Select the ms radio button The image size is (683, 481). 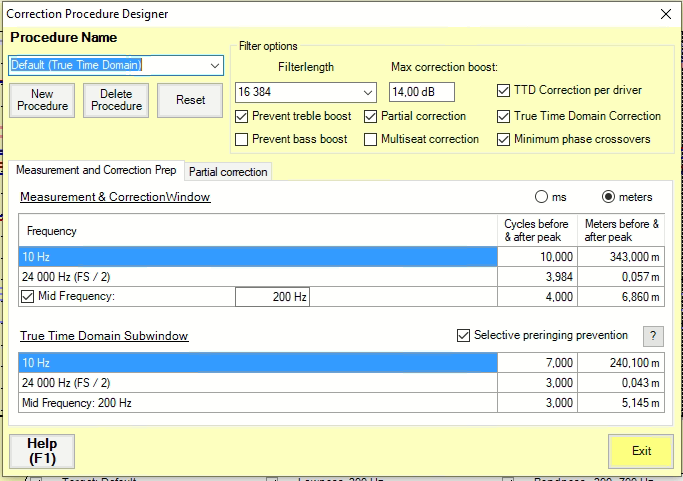pos(543,197)
